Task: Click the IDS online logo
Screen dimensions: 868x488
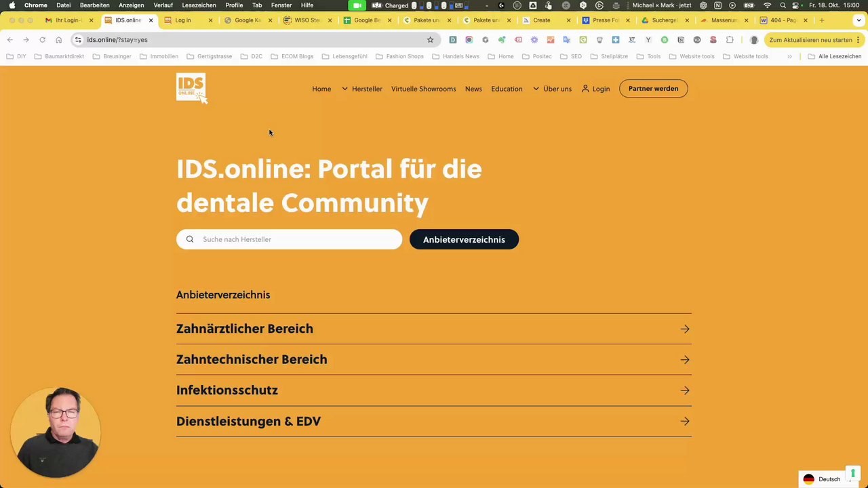Action: click(192, 89)
